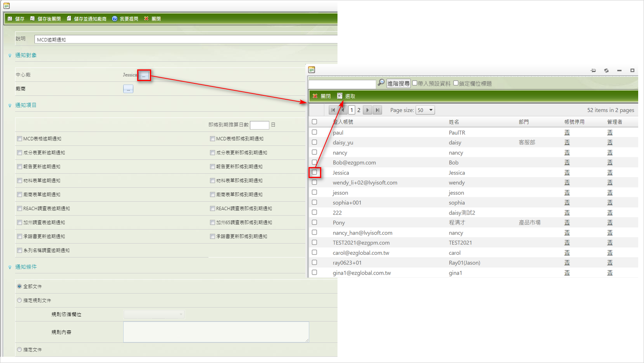Go to the next page of results
This screenshot has height=363, width=644.
368,110
